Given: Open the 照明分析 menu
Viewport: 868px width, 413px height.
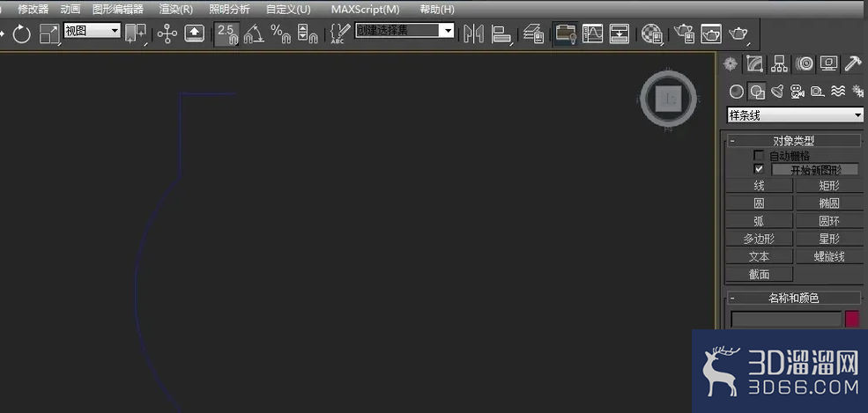Looking at the screenshot, I should pos(229,10).
